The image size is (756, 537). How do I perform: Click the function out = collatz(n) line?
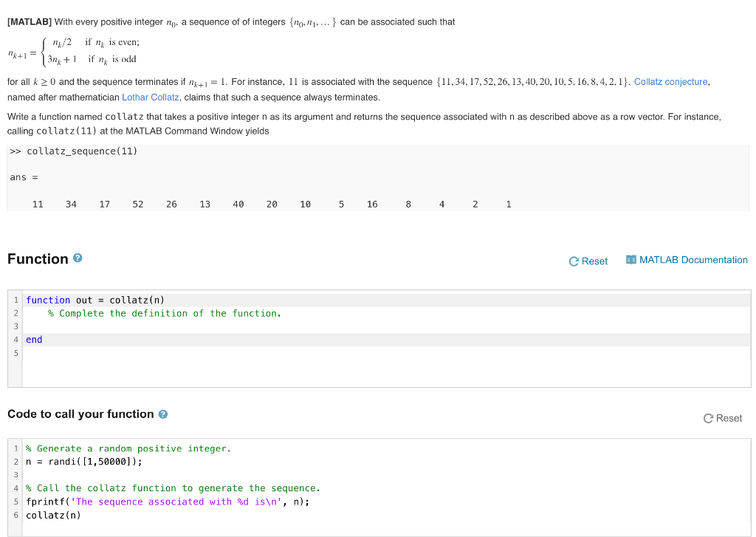(95, 300)
